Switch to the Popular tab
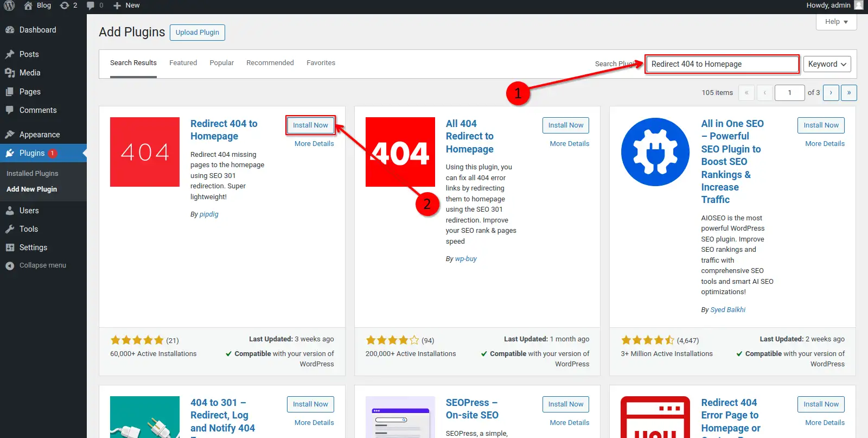Image resolution: width=868 pixels, height=438 pixels. click(x=222, y=63)
